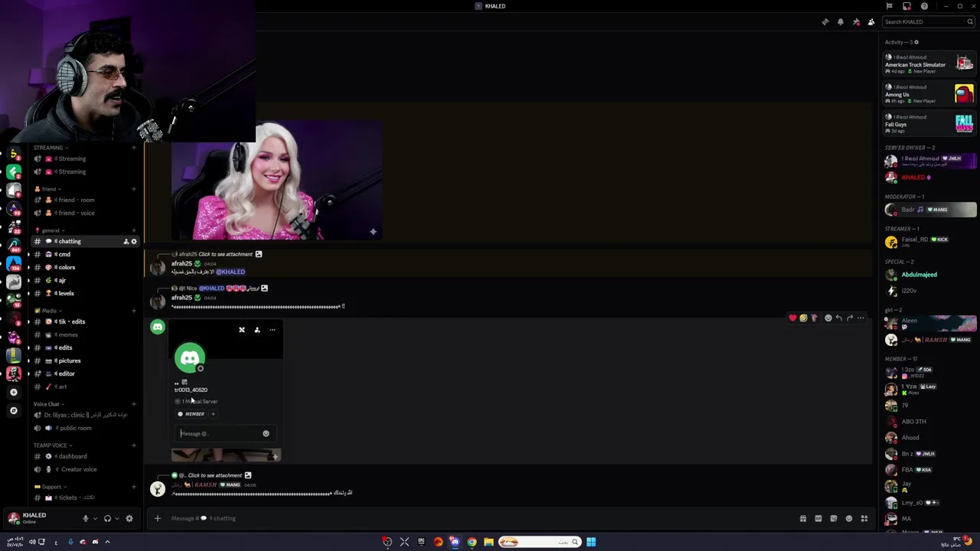980x551 pixels.
Task: Toggle headphone deafen in user panel
Action: point(107,518)
